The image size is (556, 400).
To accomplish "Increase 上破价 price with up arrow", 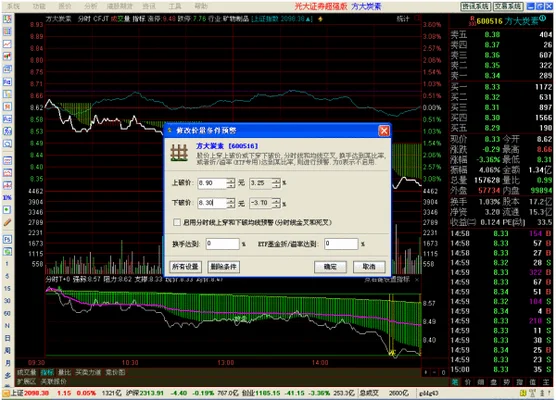I will (x=231, y=180).
